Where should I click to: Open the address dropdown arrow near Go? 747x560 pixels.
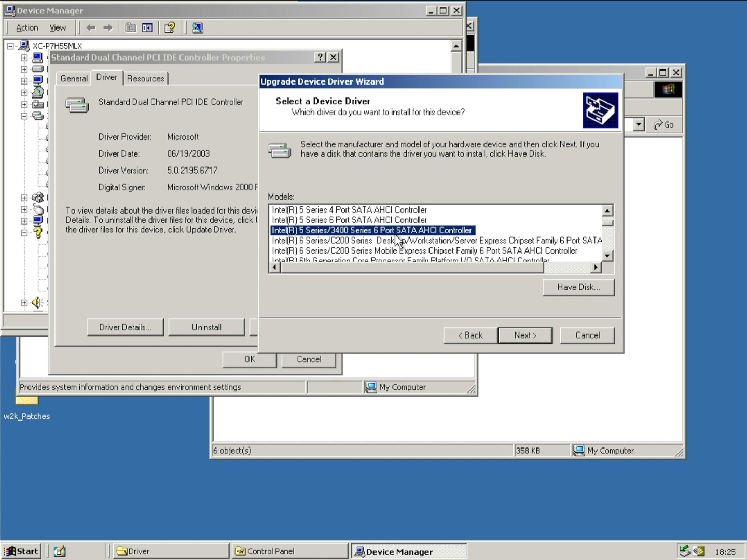639,124
